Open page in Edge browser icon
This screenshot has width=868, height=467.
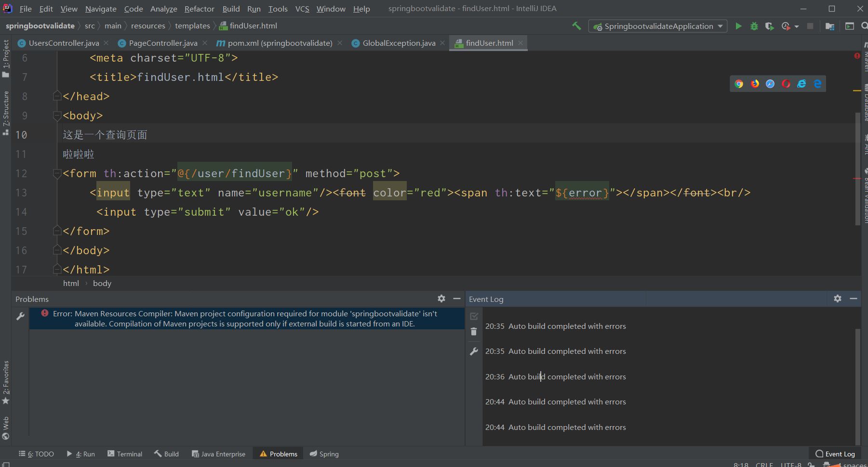(817, 84)
